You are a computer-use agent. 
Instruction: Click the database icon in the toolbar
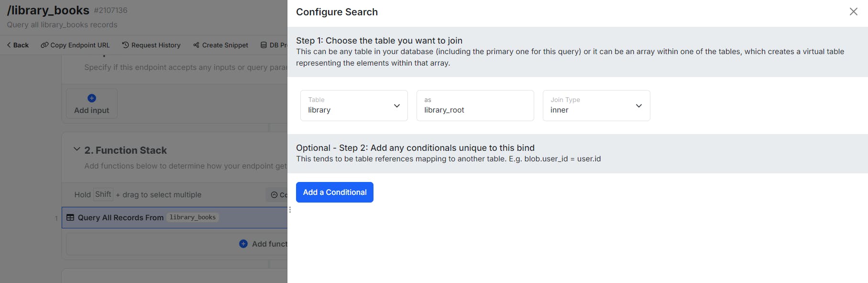click(x=264, y=45)
